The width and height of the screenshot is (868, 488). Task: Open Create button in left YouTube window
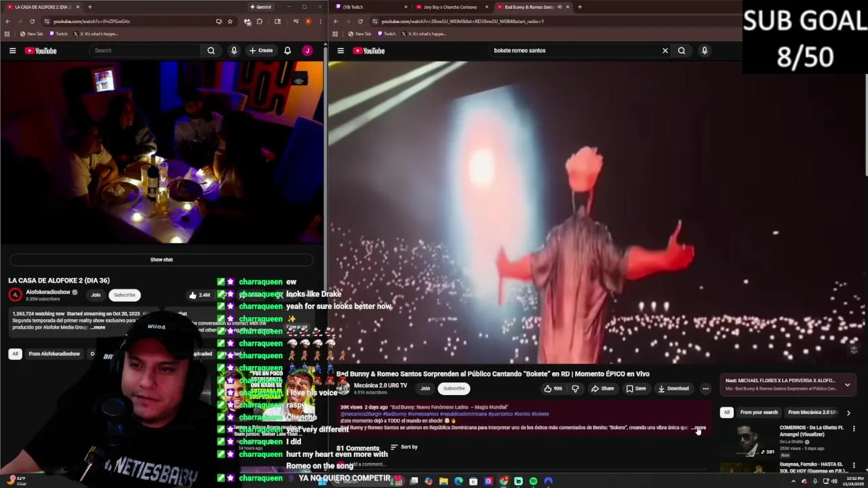pyautogui.click(x=261, y=51)
